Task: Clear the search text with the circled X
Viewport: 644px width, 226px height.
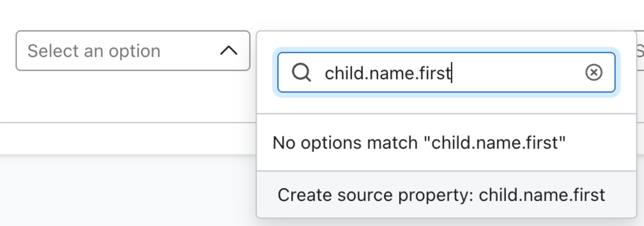Action: pos(594,73)
